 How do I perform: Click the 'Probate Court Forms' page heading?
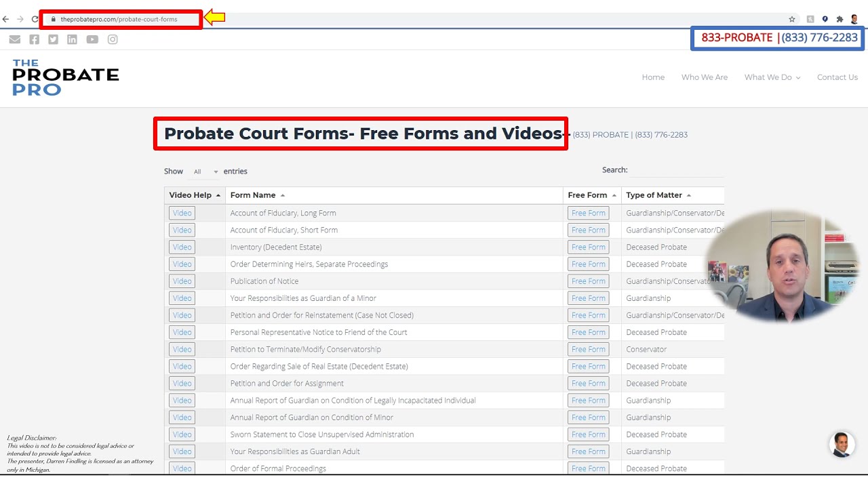pyautogui.click(x=363, y=134)
